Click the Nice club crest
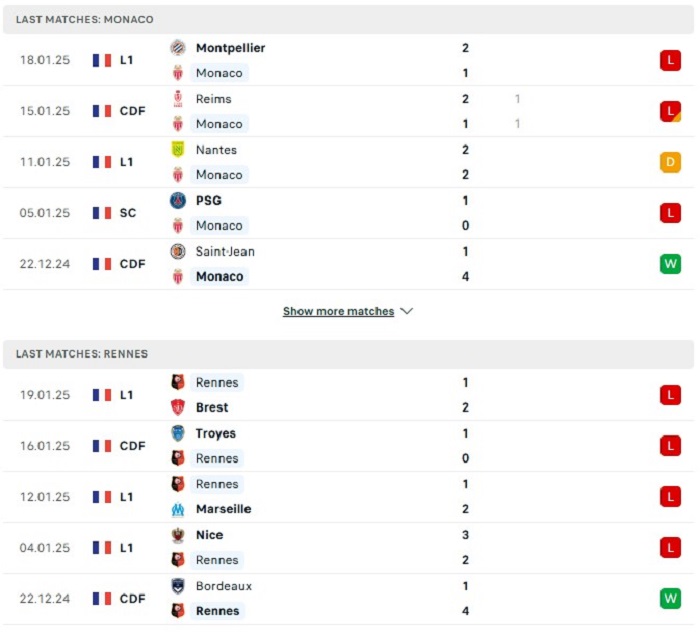 [178, 535]
